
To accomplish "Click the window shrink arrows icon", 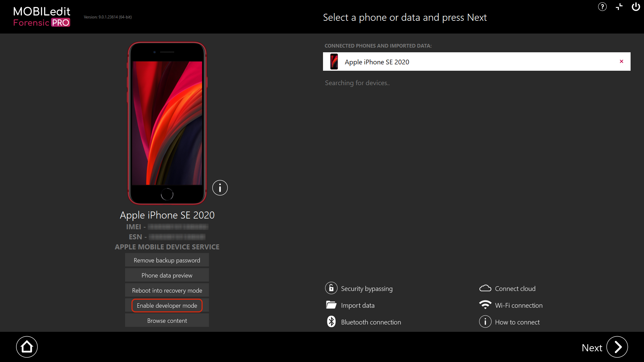I will 619,7.
